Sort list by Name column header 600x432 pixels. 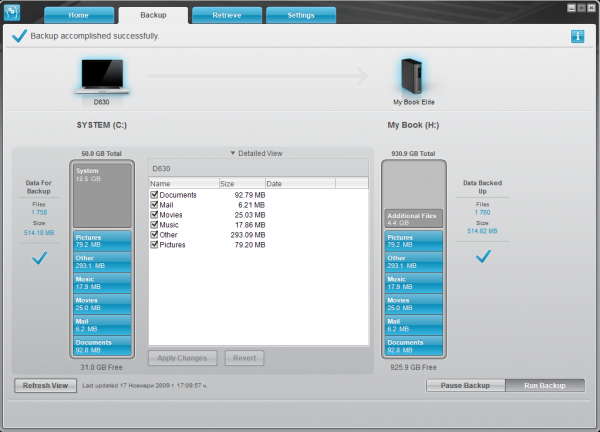[x=184, y=184]
